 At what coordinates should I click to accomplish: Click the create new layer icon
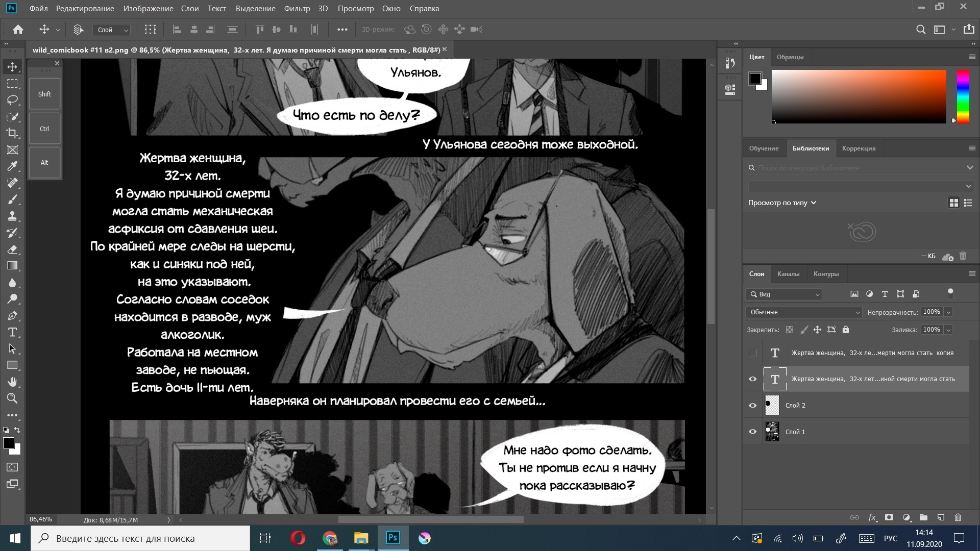point(941,517)
